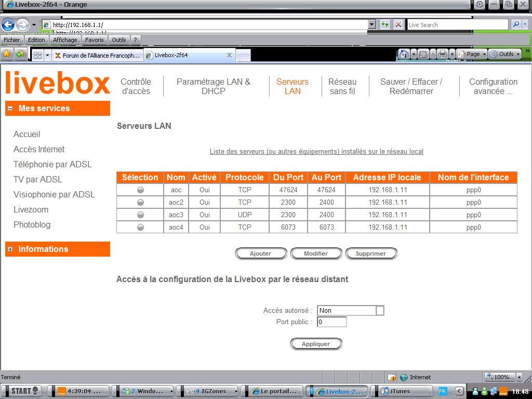The width and height of the screenshot is (532, 399).
Task: Click the RSS feeds icon
Action: pyautogui.click(x=423, y=54)
